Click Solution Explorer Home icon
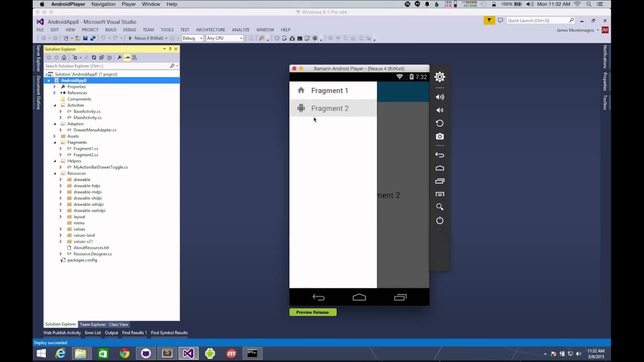Viewport: 644px width, 362px height. [64, 57]
